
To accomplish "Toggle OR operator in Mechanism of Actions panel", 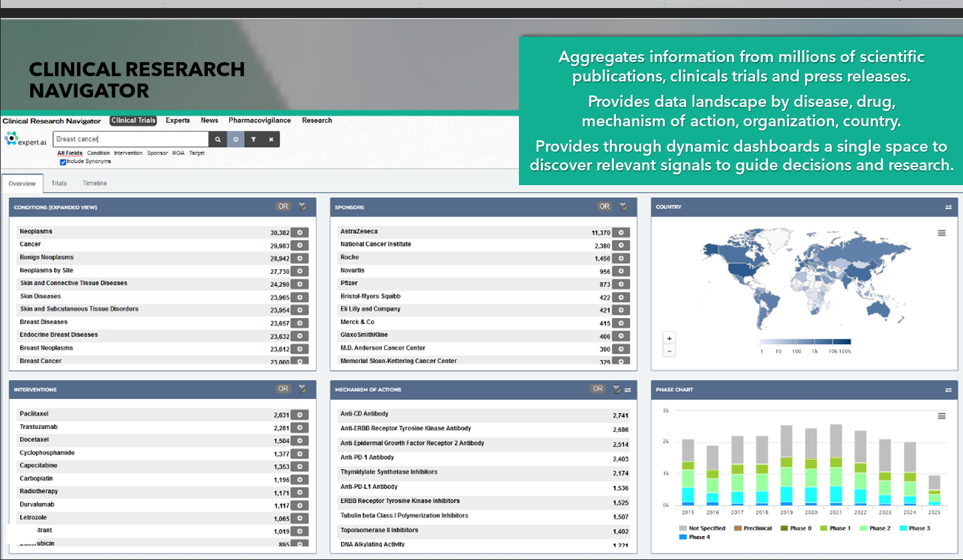I will 598,388.
